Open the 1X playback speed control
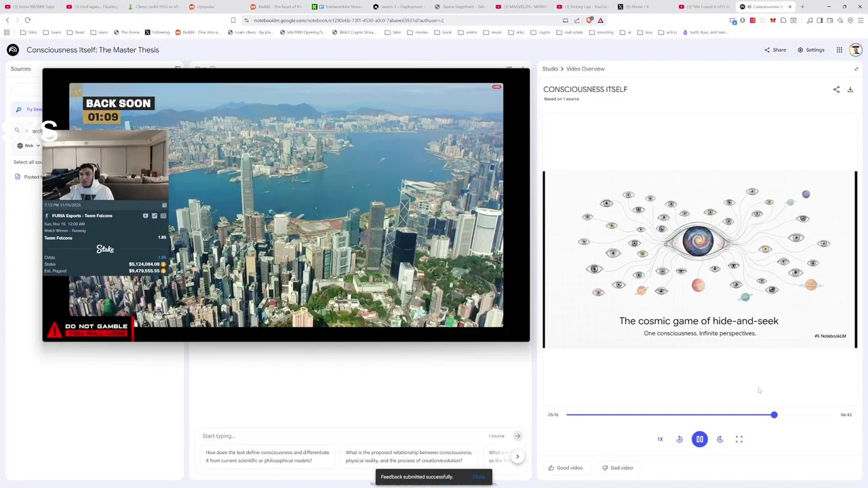 click(660, 439)
